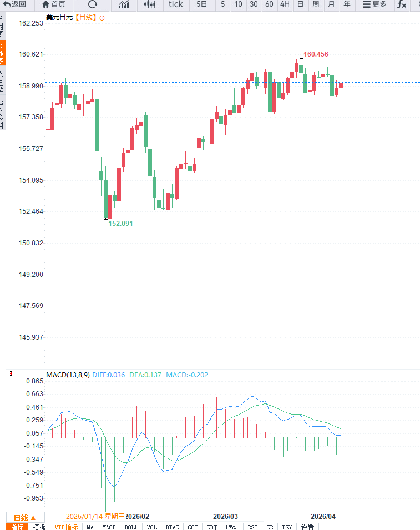420x530 pixels.
Task: Select the orange K线图 side tab
Action: pyautogui.click(x=2, y=53)
